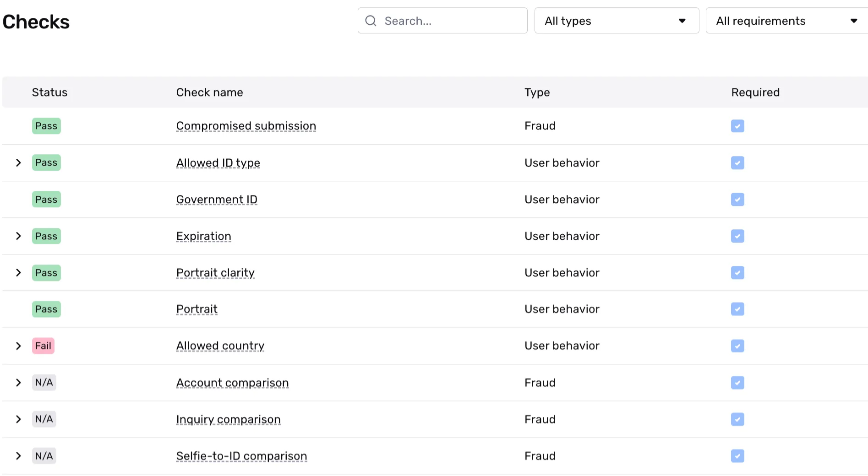Viewport: 868px width, 476px height.
Task: Open the Inquiry comparison check link
Action: tap(228, 419)
